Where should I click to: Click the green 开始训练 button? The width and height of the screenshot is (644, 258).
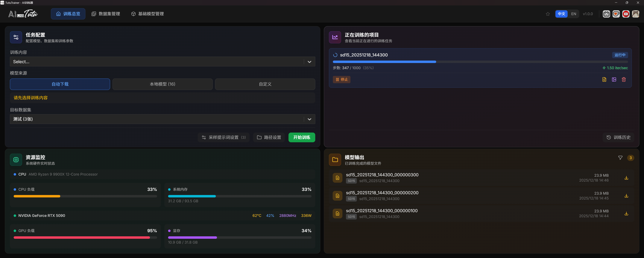[301, 137]
